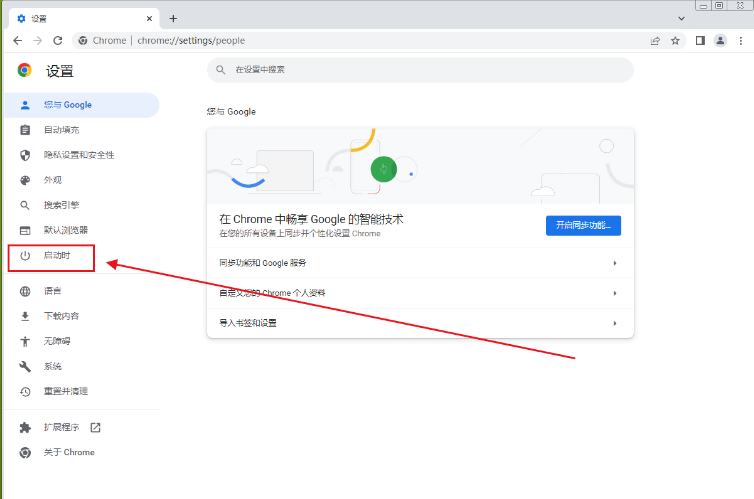Click the Chrome icon beside 关于 Chrome

tap(25, 452)
